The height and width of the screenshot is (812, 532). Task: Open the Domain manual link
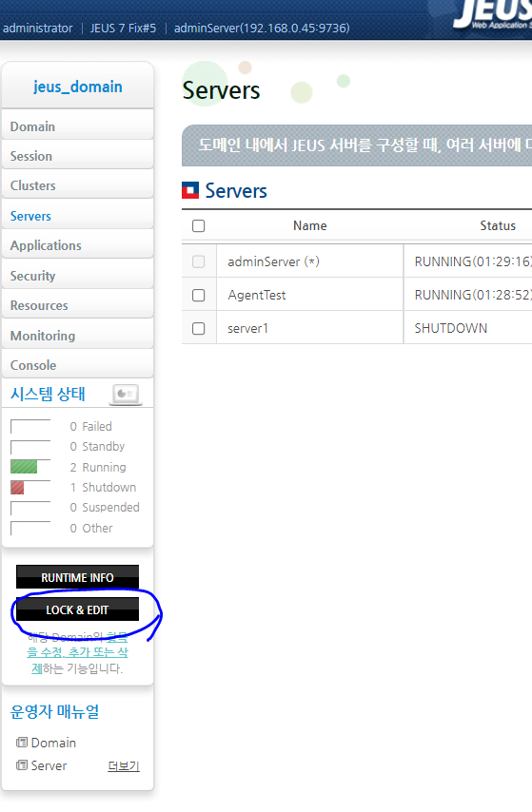(53, 743)
